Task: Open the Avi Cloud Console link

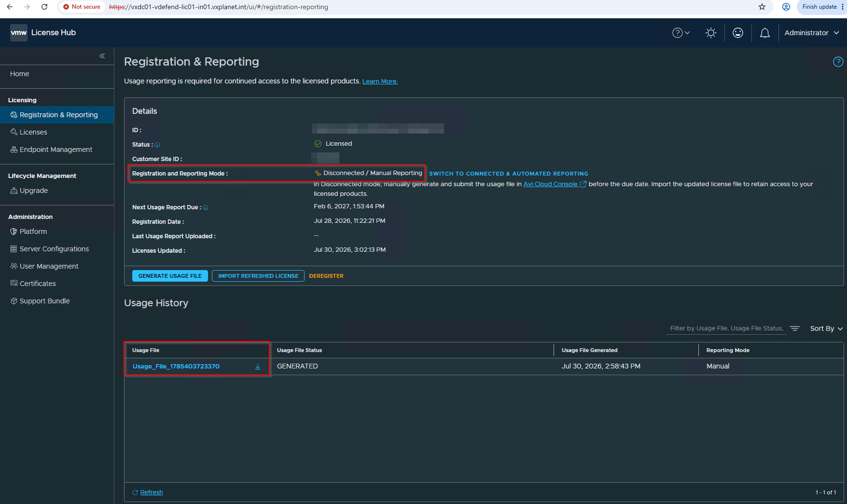Action: pyautogui.click(x=555, y=184)
